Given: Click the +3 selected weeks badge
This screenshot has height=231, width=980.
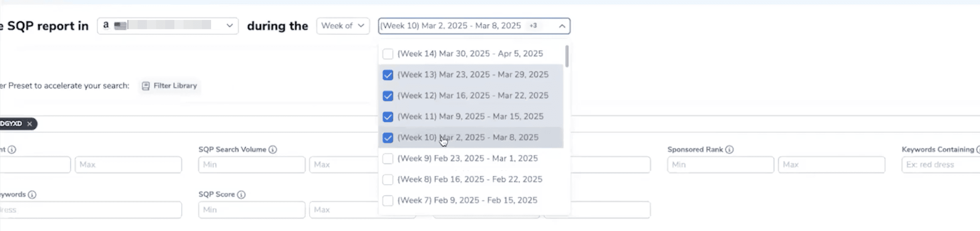Looking at the screenshot, I should 533,26.
